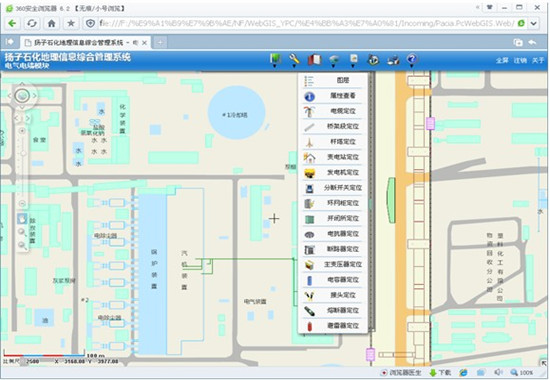This screenshot has width=550, height=380.
Task: Open the red book toolbar icon
Action: click(314, 60)
